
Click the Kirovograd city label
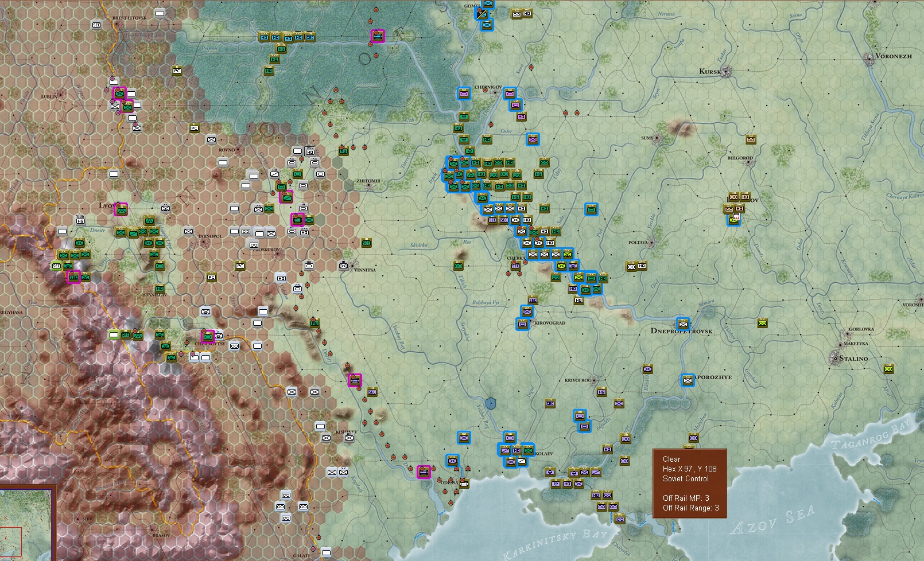[550, 323]
